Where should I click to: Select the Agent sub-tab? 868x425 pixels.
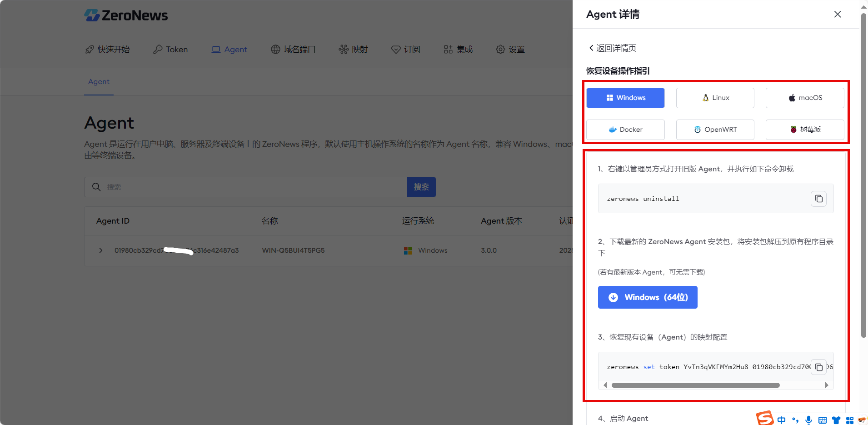pyautogui.click(x=99, y=82)
